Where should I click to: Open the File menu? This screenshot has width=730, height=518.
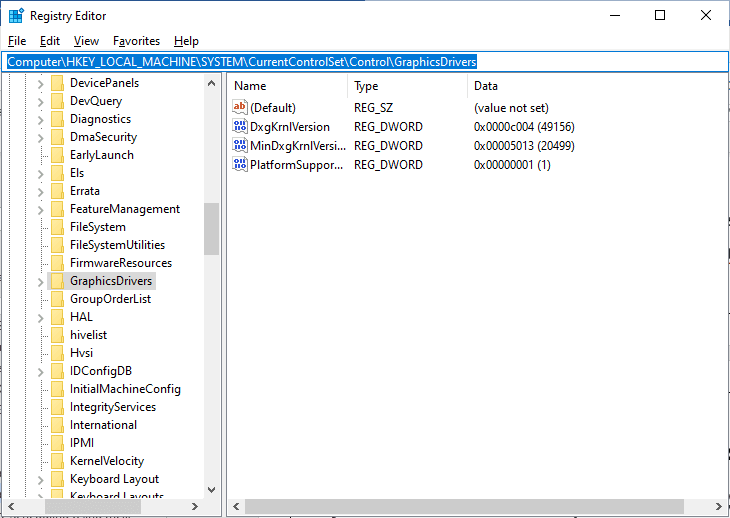click(x=17, y=41)
